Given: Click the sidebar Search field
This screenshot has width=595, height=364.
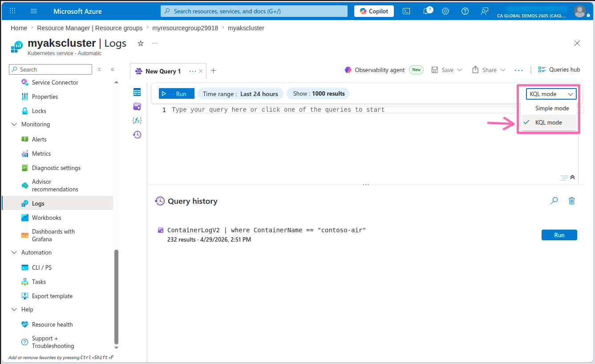Looking at the screenshot, I should 50,69.
